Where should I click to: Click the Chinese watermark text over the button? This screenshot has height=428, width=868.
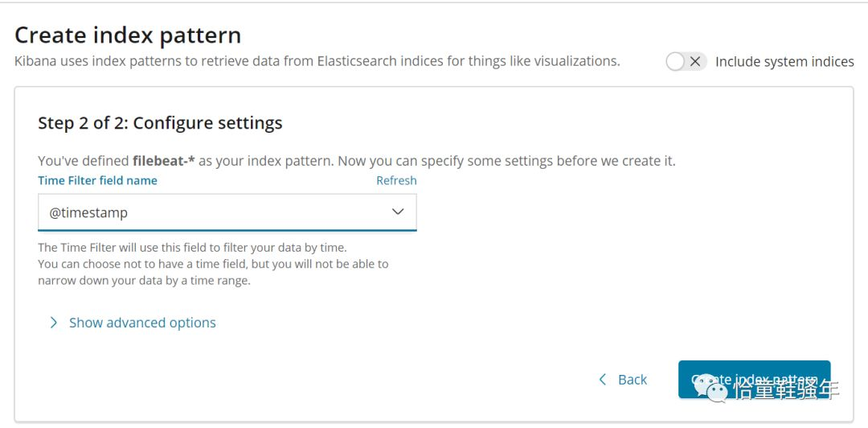[x=786, y=389]
